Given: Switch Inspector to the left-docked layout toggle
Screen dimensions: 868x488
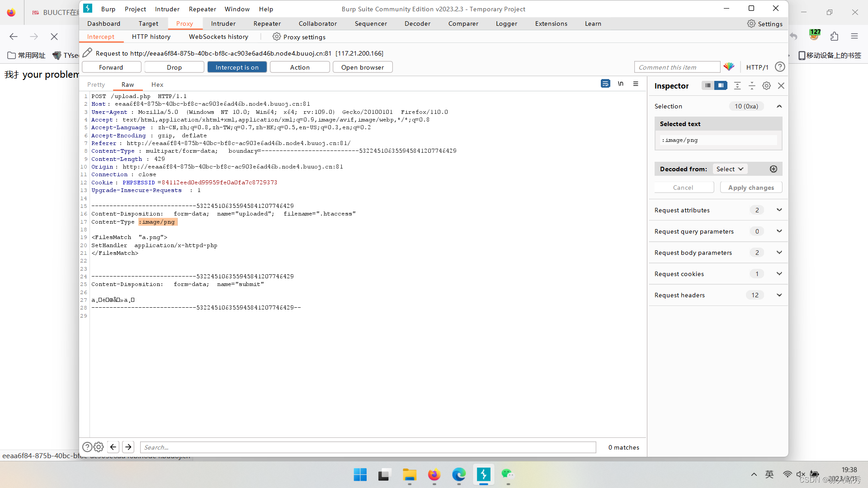Looking at the screenshot, I should [x=708, y=85].
